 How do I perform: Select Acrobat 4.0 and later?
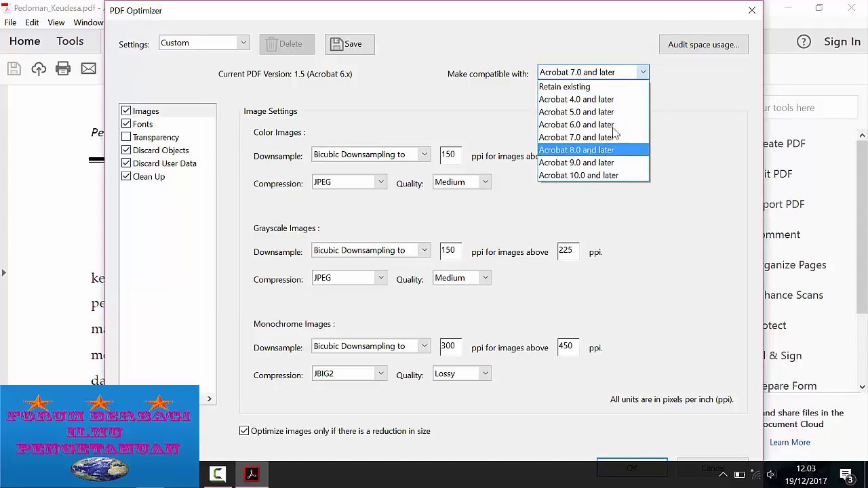pos(593,99)
